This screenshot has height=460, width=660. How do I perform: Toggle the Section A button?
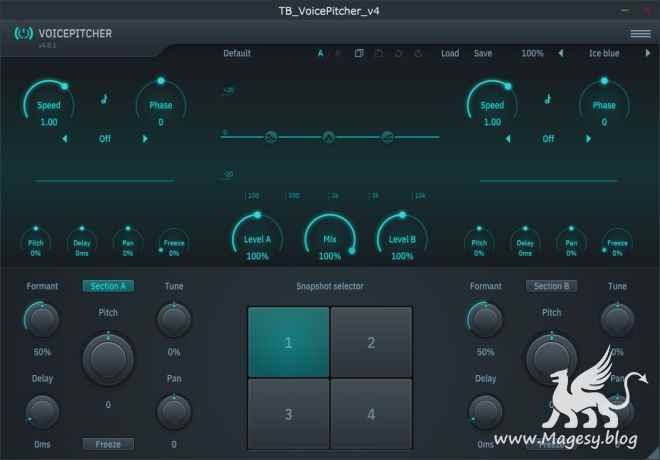pyautogui.click(x=107, y=286)
